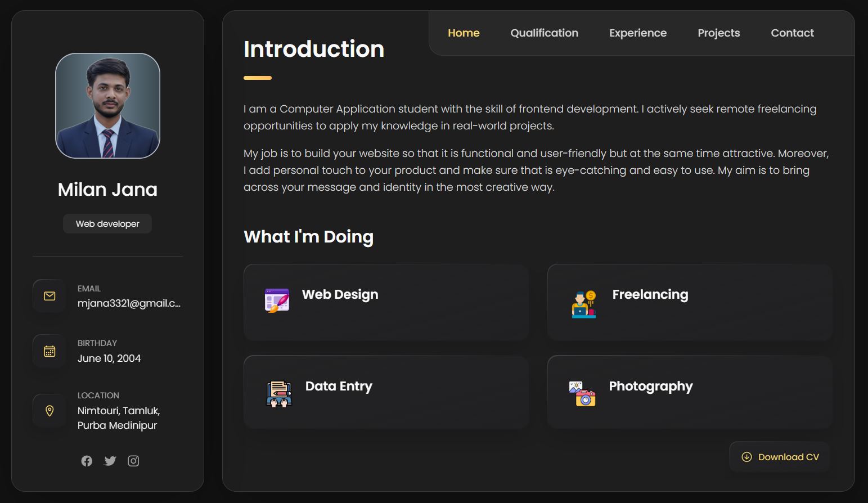Go to the Contact tab

(792, 33)
